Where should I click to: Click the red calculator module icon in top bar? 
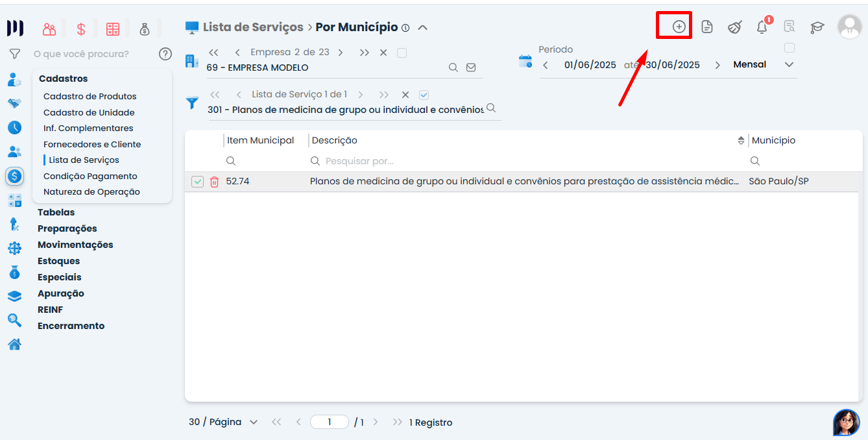coord(113,29)
